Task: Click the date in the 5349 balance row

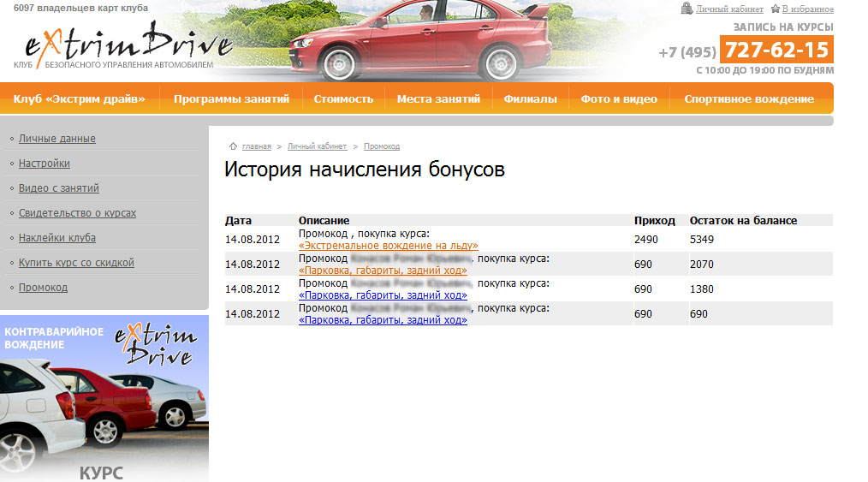Action: tap(253, 240)
